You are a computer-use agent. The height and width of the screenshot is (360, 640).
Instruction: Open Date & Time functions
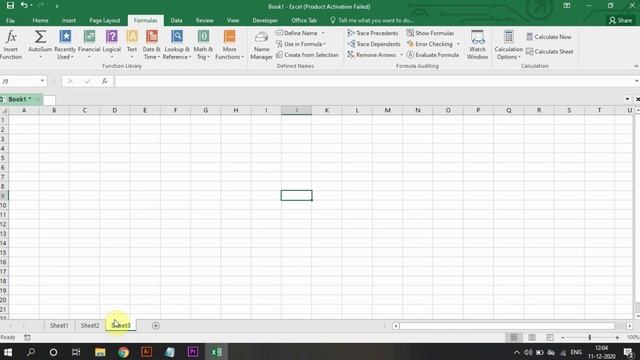point(151,45)
